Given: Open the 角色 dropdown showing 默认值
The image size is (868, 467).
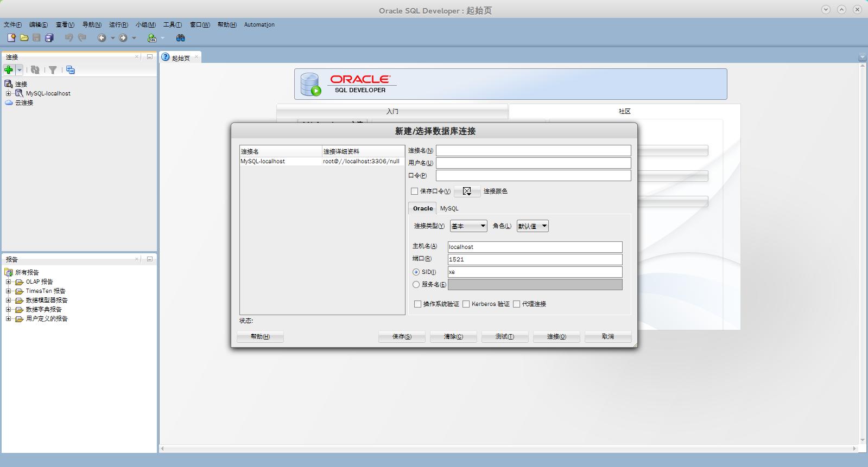Looking at the screenshot, I should pos(533,226).
